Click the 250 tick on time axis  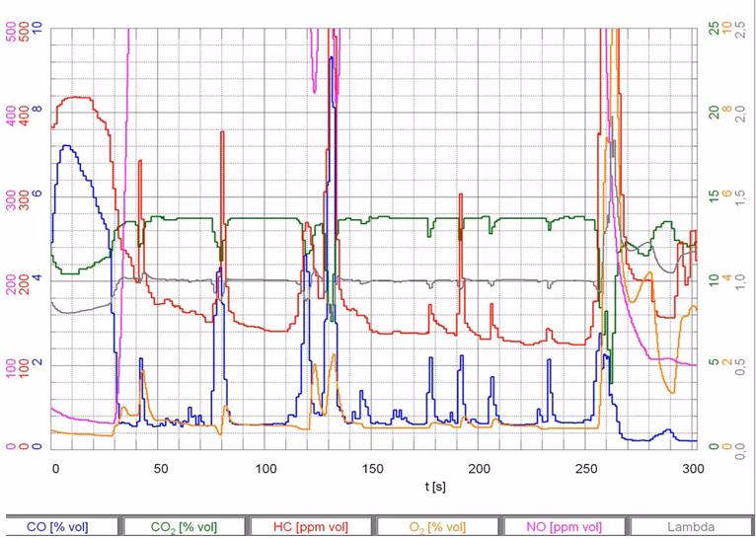(586, 467)
